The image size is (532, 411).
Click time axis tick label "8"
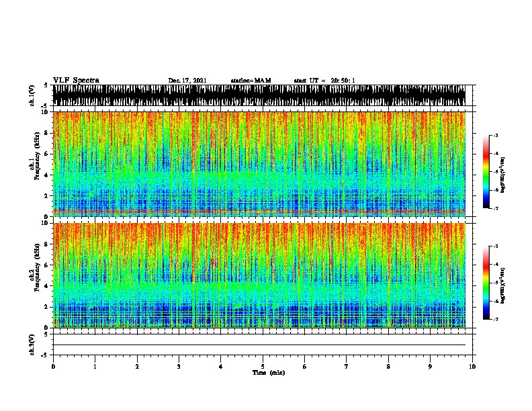pos(388,367)
